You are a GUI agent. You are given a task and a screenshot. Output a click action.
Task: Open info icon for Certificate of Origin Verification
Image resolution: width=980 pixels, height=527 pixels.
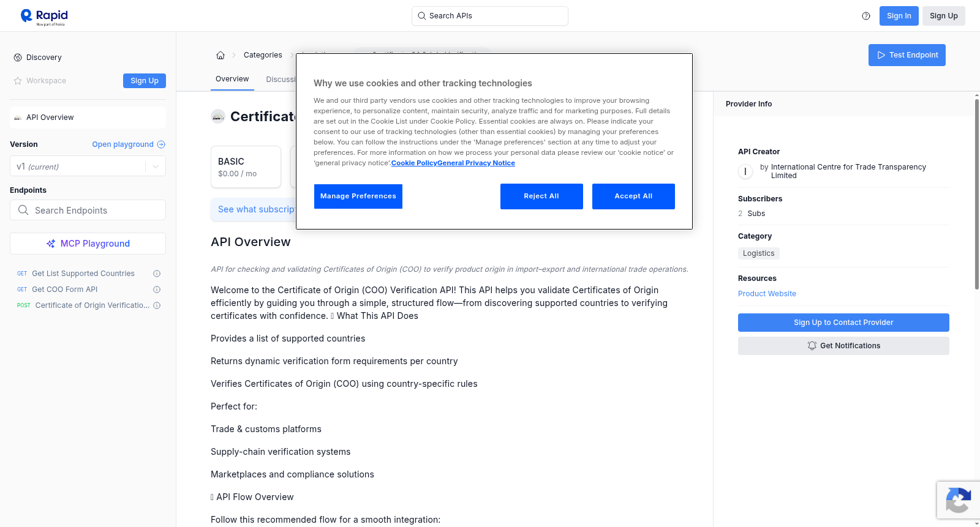pyautogui.click(x=157, y=305)
